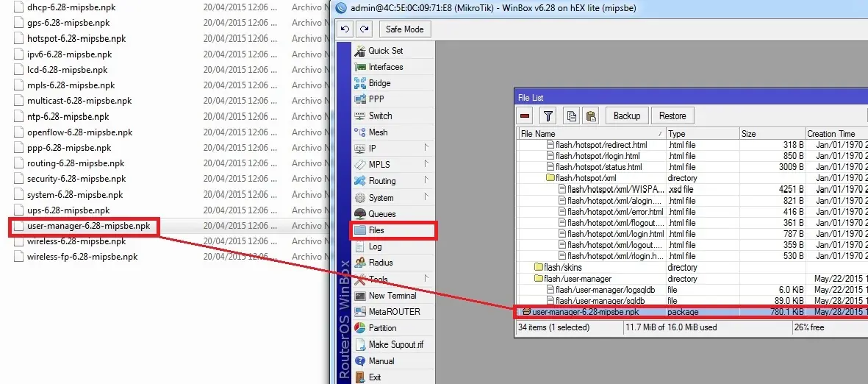
Task: Select flash/hotspot/redirect.html in File List
Action: pos(601,145)
